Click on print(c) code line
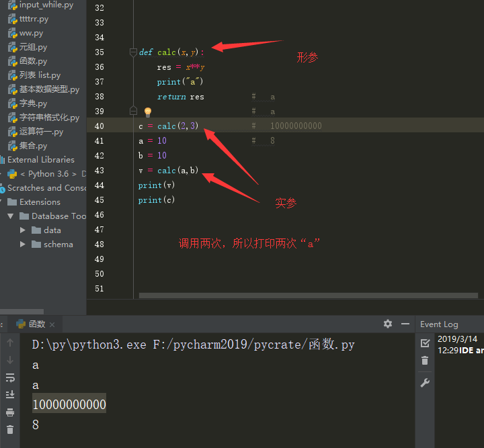Viewport: 484px width, 448px height. coord(157,200)
